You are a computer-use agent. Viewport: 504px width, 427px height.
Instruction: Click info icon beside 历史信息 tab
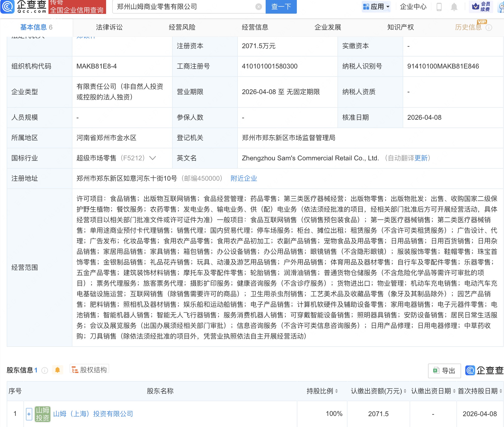pyautogui.click(x=489, y=28)
